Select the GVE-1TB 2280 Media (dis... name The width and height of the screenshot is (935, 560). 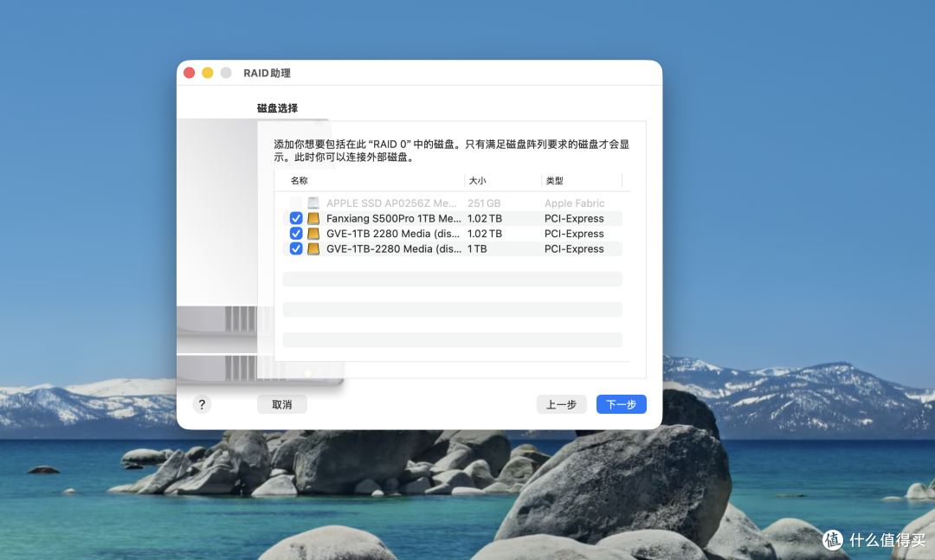(393, 234)
